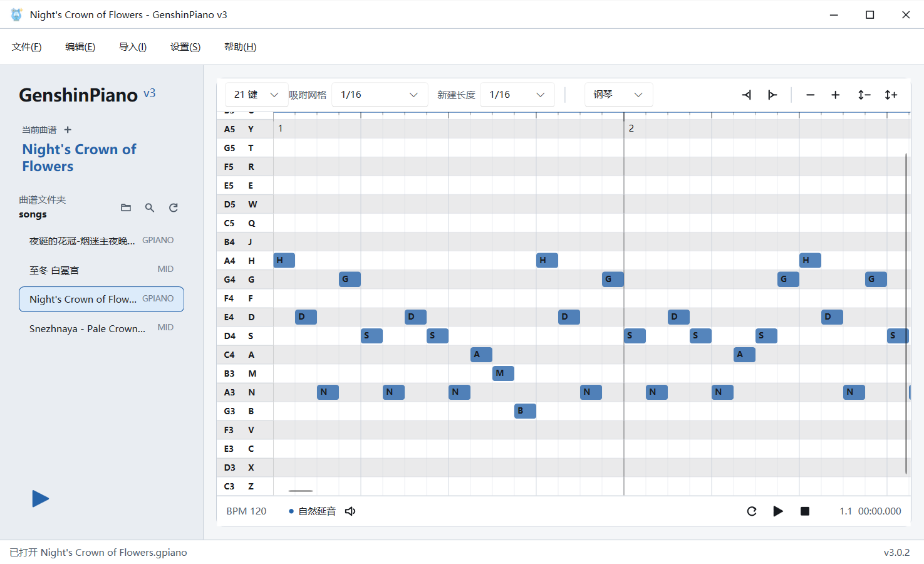Select first D note on E4 row

(x=306, y=317)
